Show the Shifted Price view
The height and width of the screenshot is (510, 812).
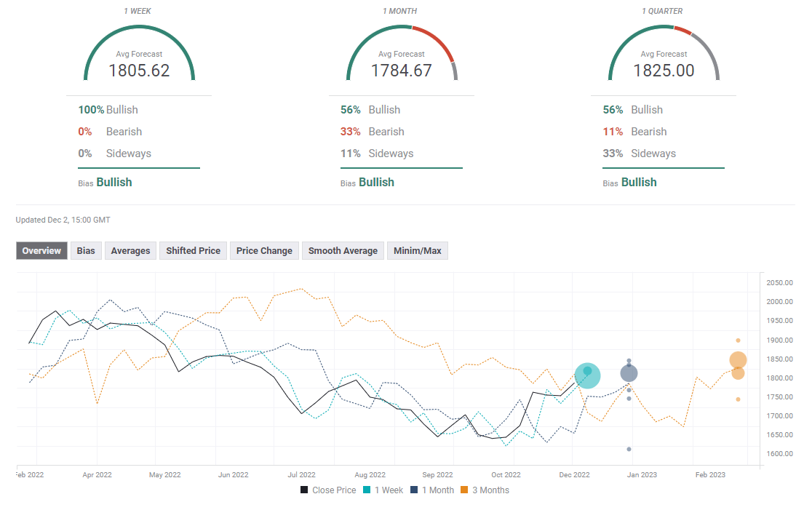[193, 251]
